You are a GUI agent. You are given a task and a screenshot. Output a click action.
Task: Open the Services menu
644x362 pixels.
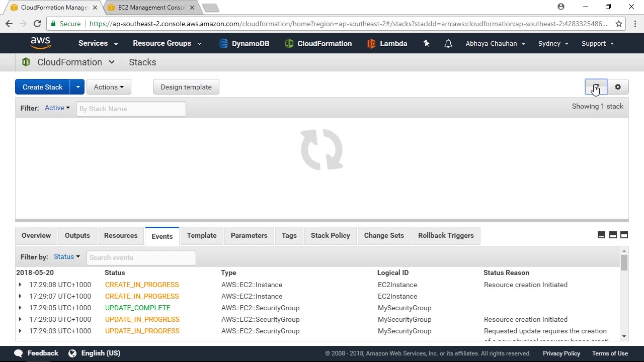coord(98,43)
